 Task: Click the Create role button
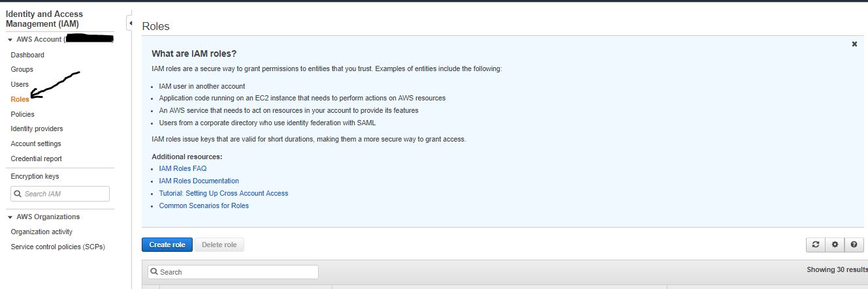pos(167,245)
